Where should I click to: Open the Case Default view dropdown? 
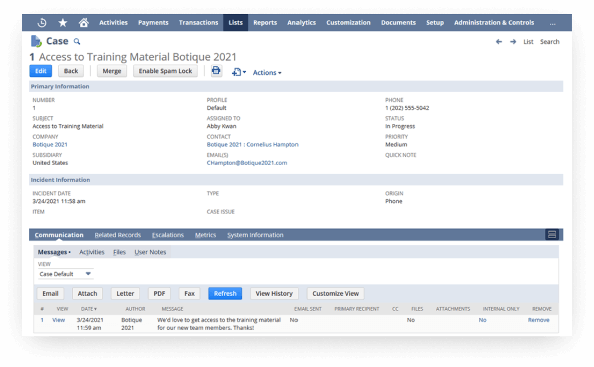pos(65,274)
